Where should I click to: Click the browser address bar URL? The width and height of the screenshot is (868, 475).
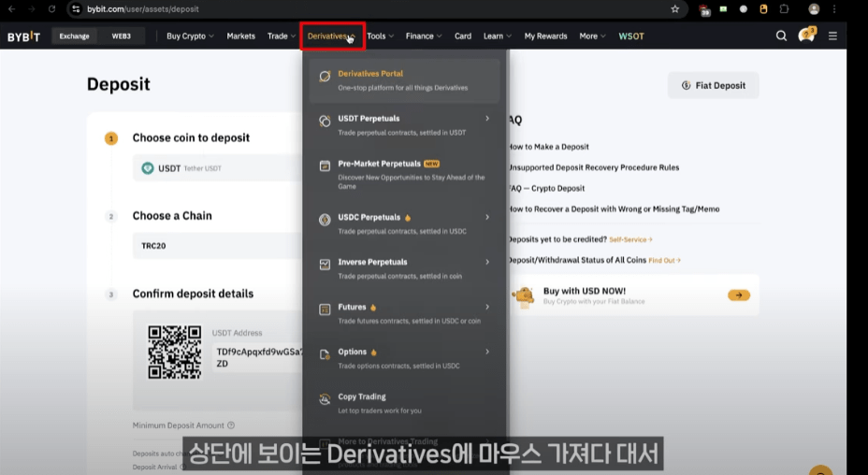143,8
